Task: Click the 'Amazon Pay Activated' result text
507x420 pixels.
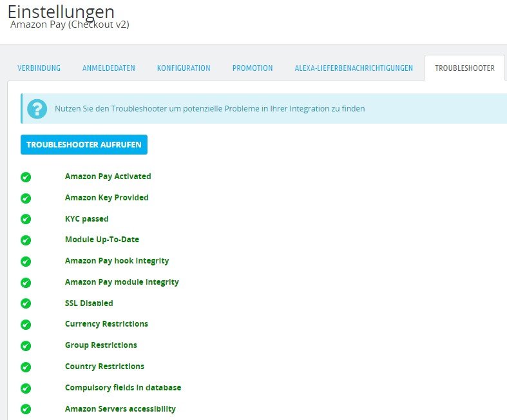Action: pos(108,177)
